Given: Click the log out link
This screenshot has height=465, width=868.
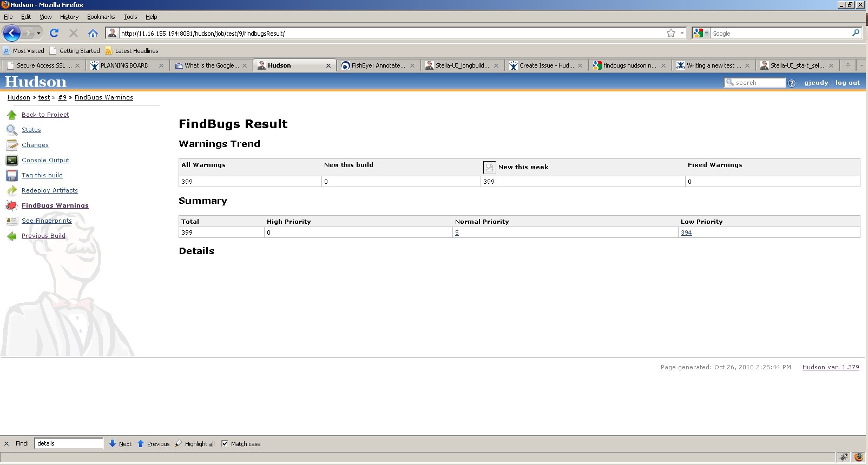Looking at the screenshot, I should 847,83.
